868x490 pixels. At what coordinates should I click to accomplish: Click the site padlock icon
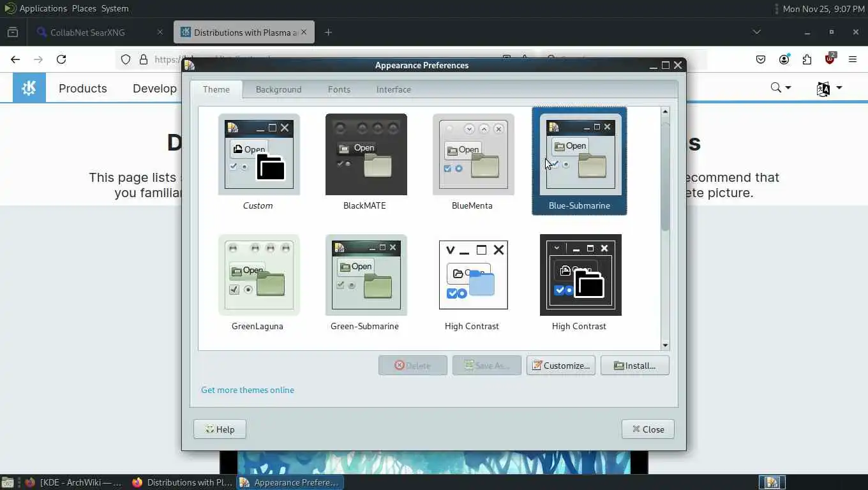(143, 59)
